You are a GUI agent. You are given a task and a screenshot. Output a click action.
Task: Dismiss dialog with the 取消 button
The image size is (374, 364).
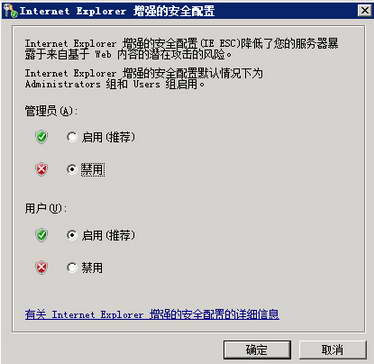pyautogui.click(x=332, y=350)
